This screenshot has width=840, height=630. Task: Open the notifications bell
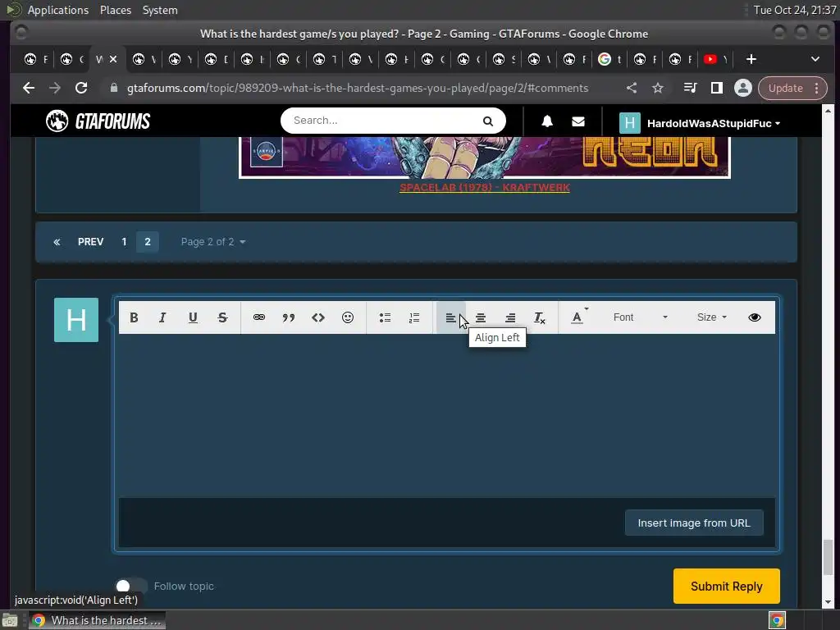click(x=547, y=121)
